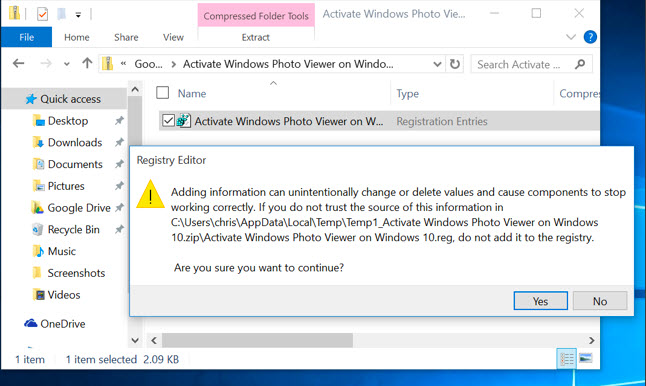Open Desktop in navigation pane

coord(68,121)
